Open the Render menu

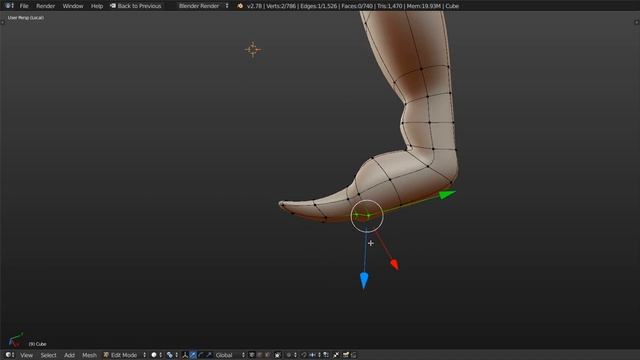coord(45,6)
